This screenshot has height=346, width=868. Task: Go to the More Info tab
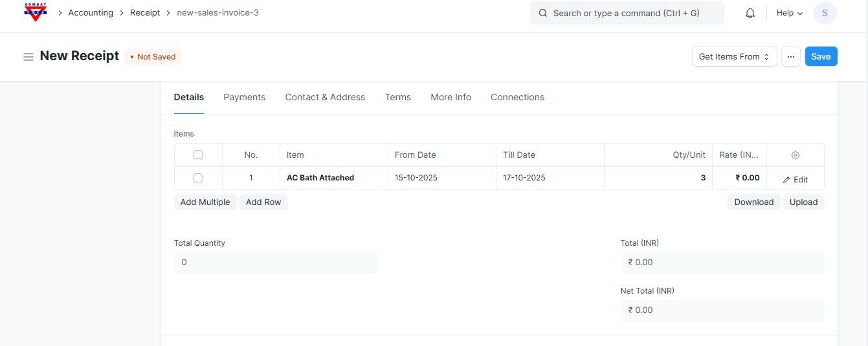click(451, 97)
